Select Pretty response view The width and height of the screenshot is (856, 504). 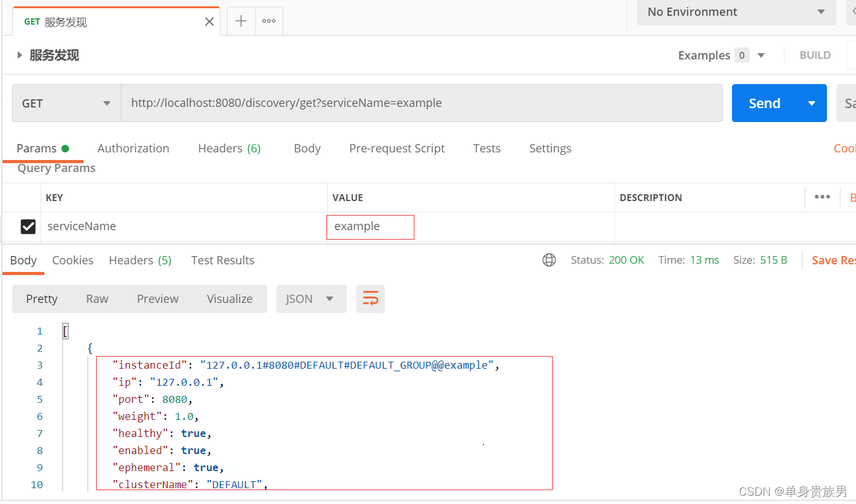[x=42, y=299]
